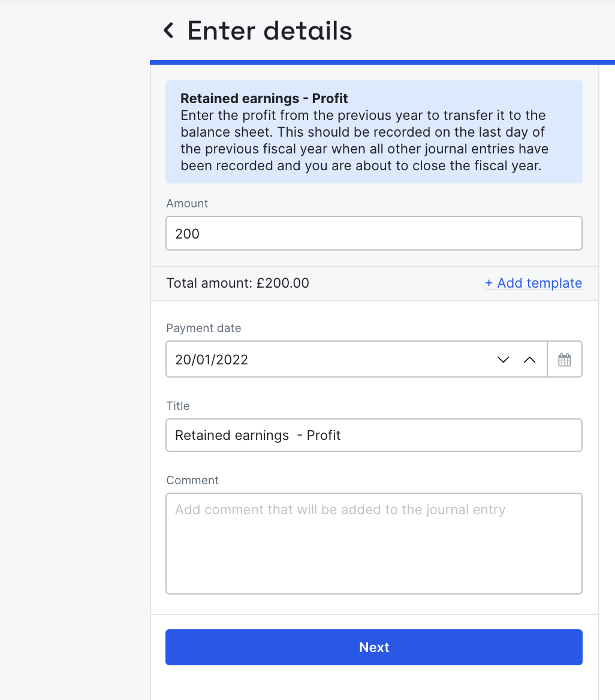Click the Title field label
The height and width of the screenshot is (700, 615).
(178, 406)
